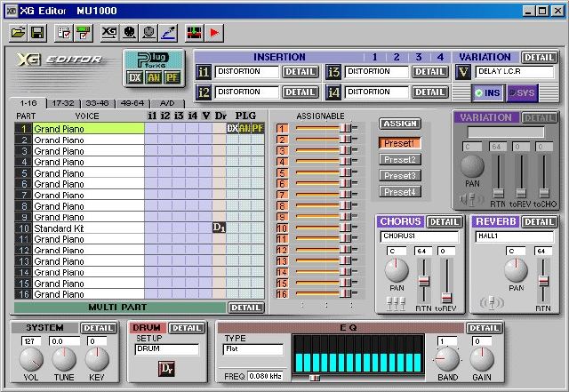This screenshot has height=392, width=569.
Task: Click the gray MIDI connector toolbar icon
Action: click(148, 33)
